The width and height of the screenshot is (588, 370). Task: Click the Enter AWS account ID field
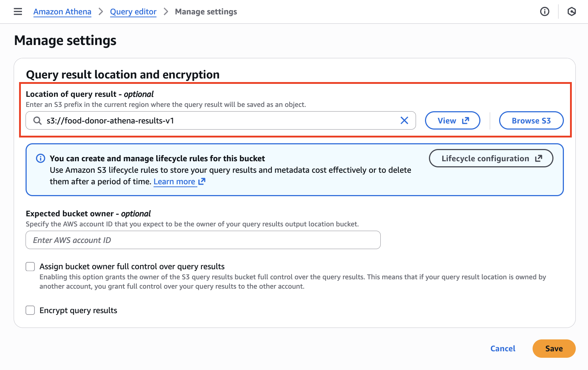coord(203,240)
